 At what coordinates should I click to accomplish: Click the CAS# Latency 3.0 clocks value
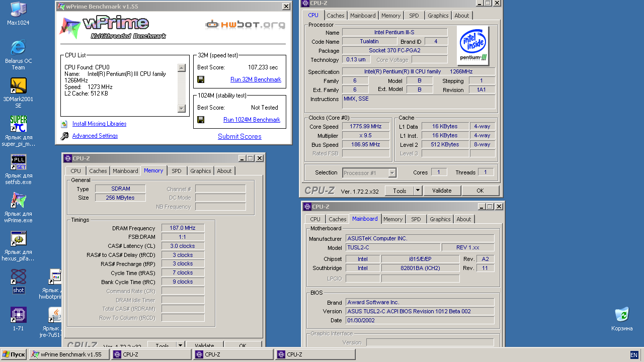click(183, 246)
